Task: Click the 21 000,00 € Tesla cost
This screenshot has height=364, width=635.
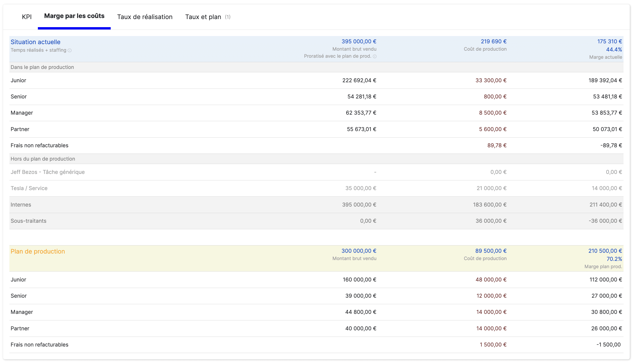Action: (491, 188)
